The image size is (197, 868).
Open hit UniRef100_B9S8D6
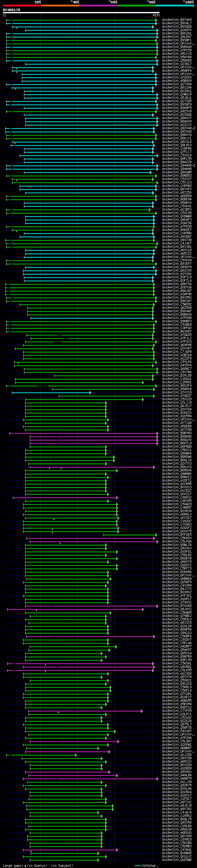click(177, 26)
